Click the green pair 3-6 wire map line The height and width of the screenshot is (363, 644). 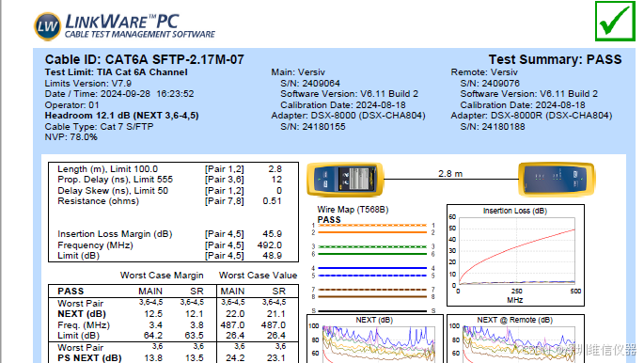click(x=372, y=250)
